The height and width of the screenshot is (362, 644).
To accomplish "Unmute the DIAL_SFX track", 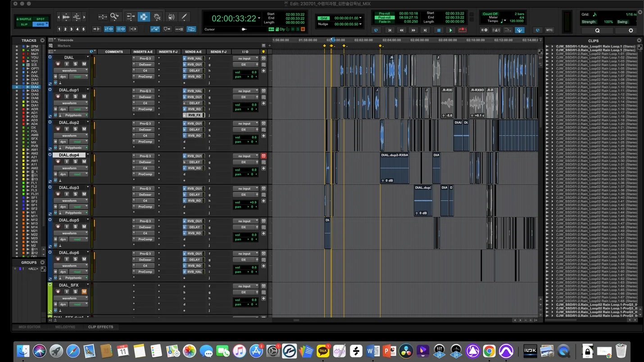I will click(x=84, y=292).
